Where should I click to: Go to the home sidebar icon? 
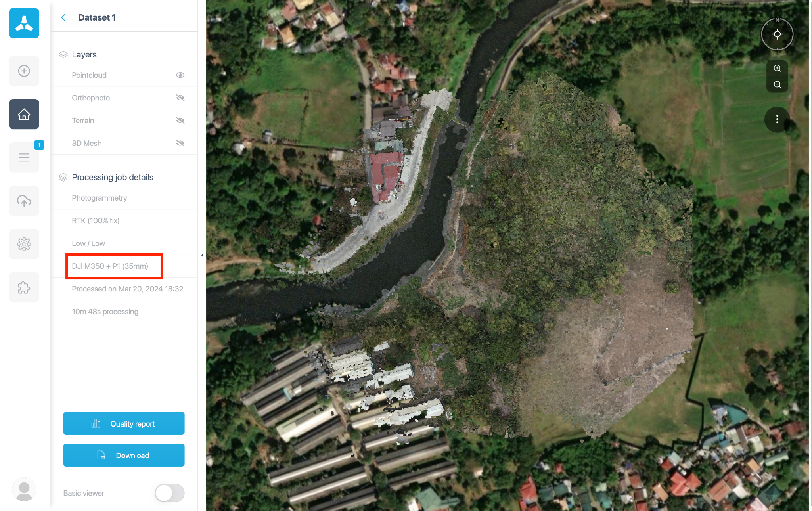(24, 114)
